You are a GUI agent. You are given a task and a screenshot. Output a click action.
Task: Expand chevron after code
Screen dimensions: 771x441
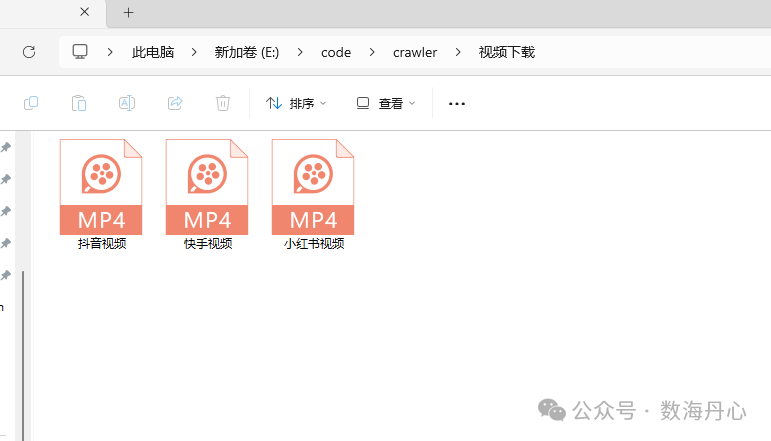tap(372, 52)
